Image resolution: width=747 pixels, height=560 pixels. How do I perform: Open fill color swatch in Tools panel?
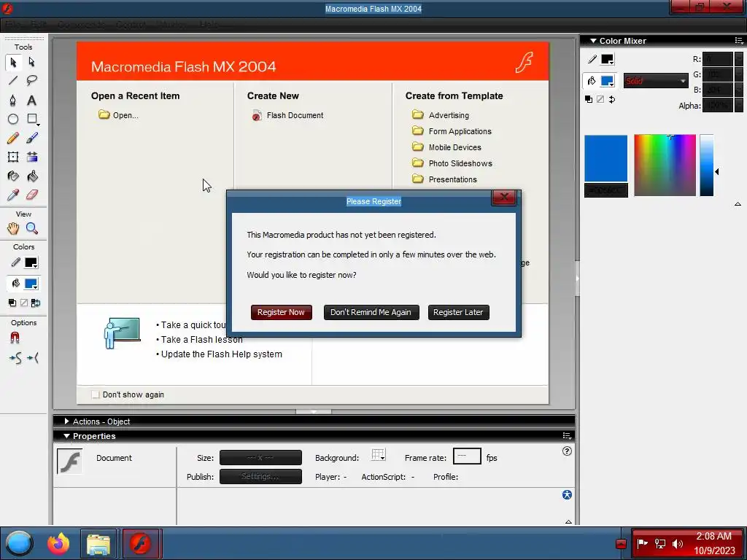pyautogui.click(x=31, y=284)
